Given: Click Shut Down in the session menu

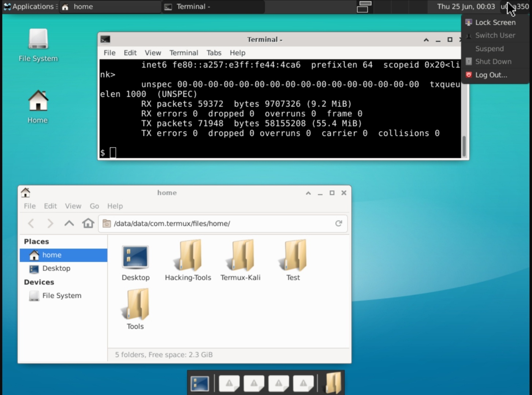Looking at the screenshot, I should point(493,61).
